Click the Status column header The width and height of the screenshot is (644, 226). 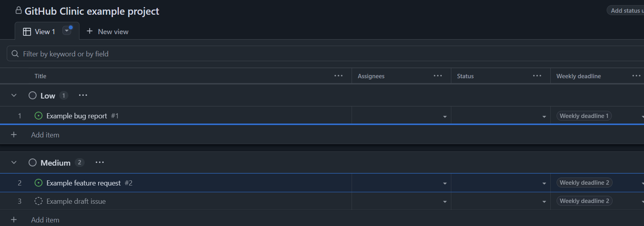465,76
